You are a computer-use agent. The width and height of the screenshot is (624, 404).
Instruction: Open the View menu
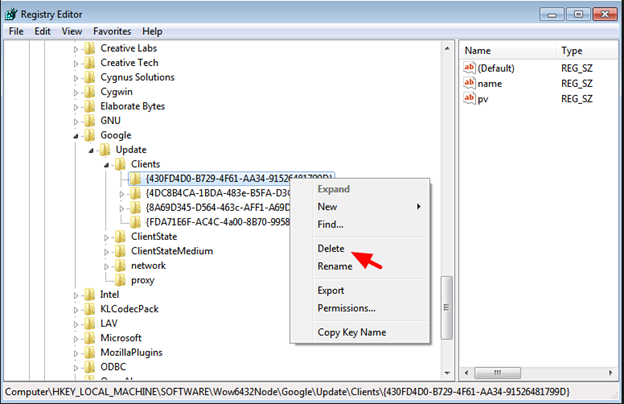(x=72, y=31)
